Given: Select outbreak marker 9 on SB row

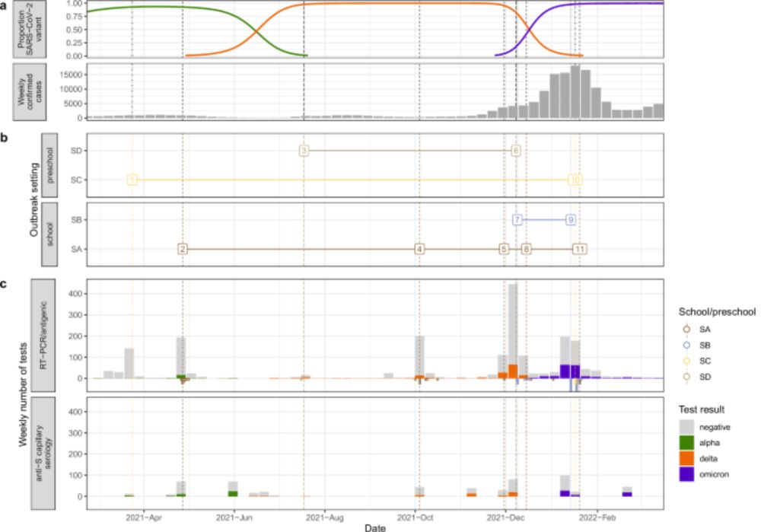Looking at the screenshot, I should click(x=571, y=220).
